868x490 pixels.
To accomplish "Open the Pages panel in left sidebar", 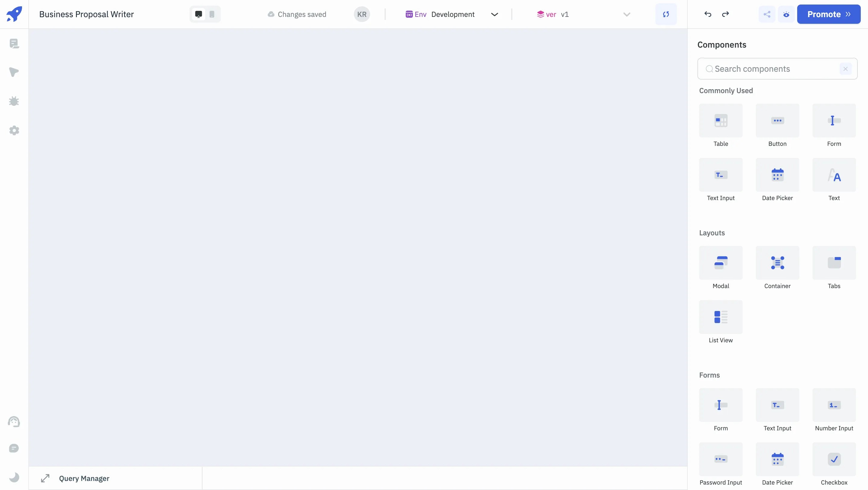I will tap(14, 43).
